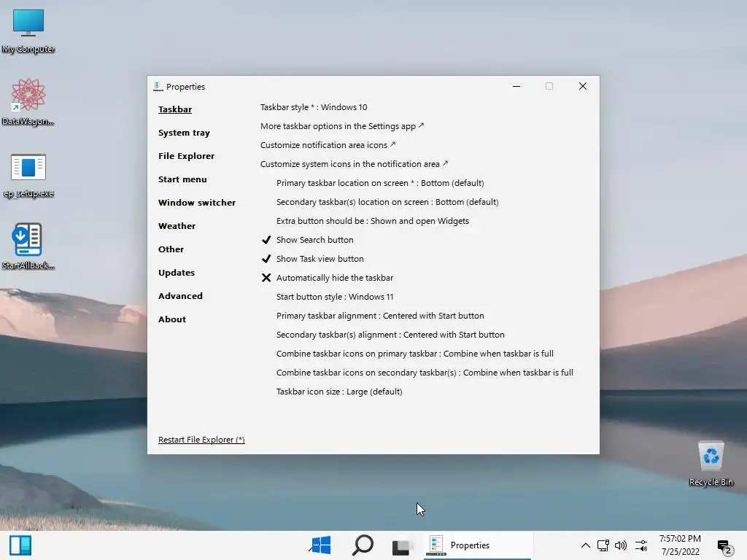Change Combine icons on secondary taskbar(s)
Viewport: 747px width, 560px height.
point(425,373)
